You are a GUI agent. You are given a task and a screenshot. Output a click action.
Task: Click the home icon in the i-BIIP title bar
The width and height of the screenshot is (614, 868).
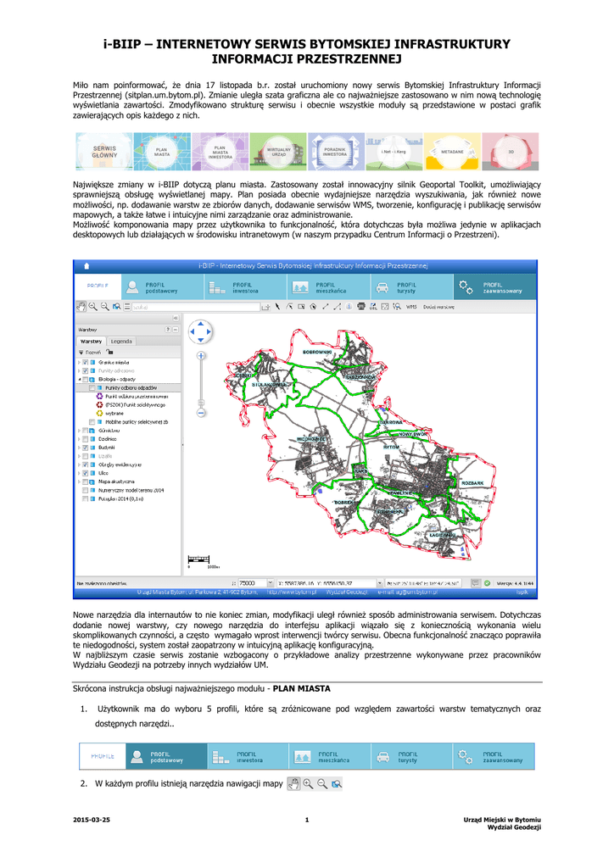tap(86, 265)
